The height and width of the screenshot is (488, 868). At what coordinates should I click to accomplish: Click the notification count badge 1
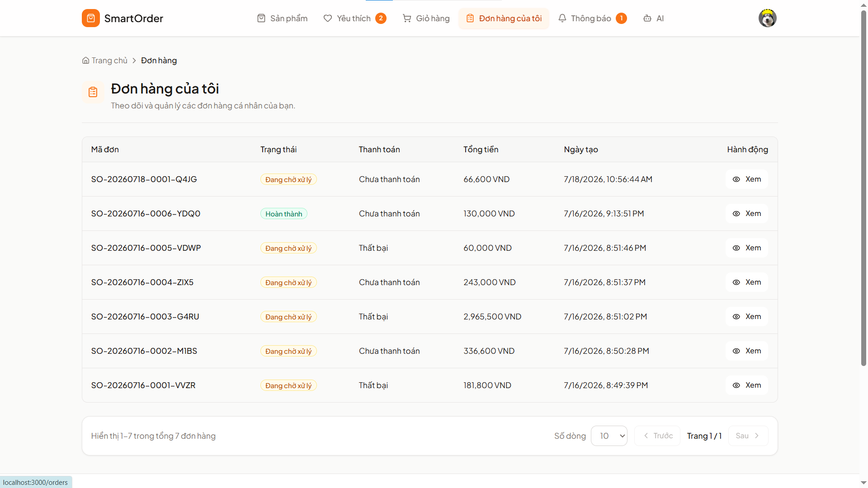[621, 18]
